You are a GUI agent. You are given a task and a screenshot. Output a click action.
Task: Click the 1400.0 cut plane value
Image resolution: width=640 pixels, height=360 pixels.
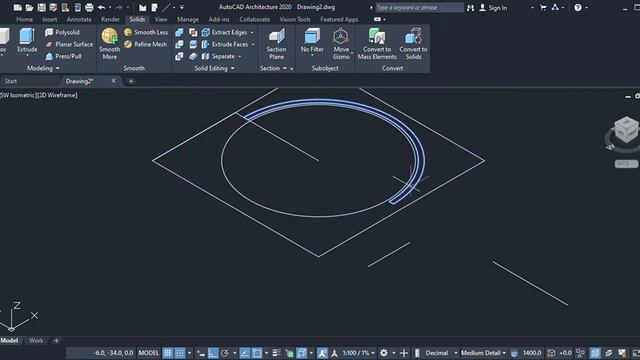coord(532,353)
